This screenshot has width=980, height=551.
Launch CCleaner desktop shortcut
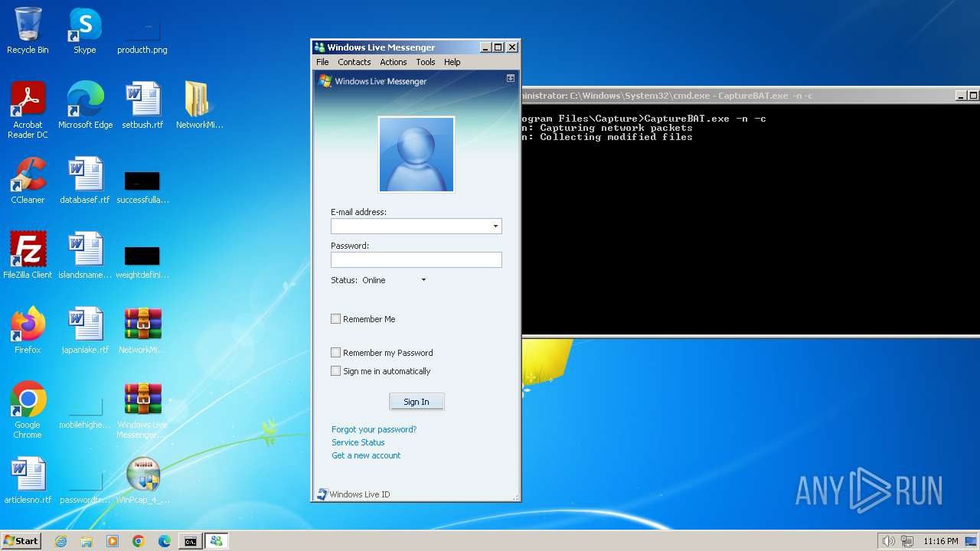pyautogui.click(x=28, y=181)
